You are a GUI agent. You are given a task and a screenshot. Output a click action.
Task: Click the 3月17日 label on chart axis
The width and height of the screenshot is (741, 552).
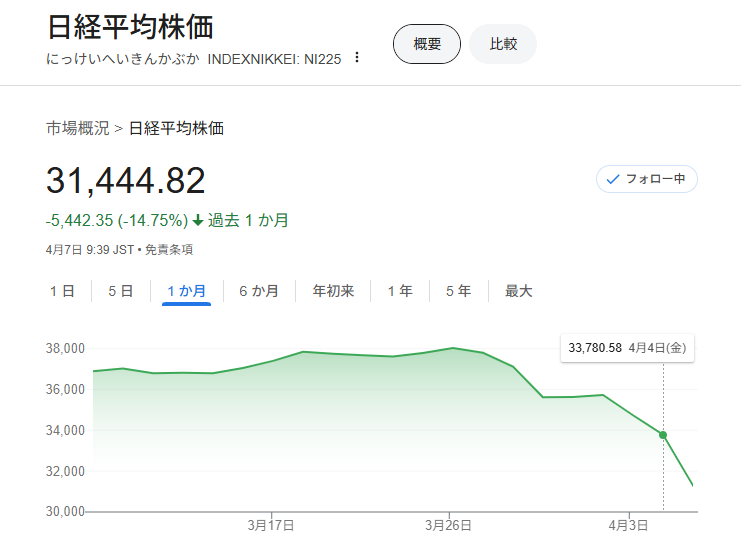pyautogui.click(x=270, y=525)
